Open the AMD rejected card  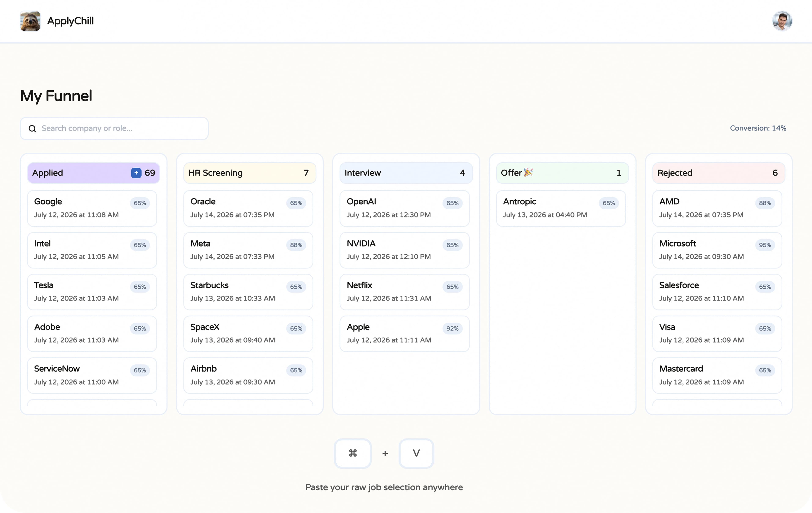point(717,208)
